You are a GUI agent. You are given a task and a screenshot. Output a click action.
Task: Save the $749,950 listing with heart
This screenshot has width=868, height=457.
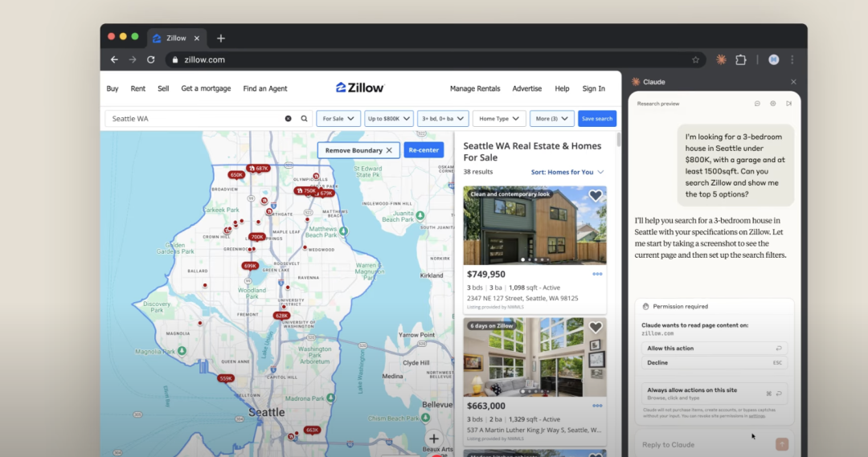pos(595,195)
